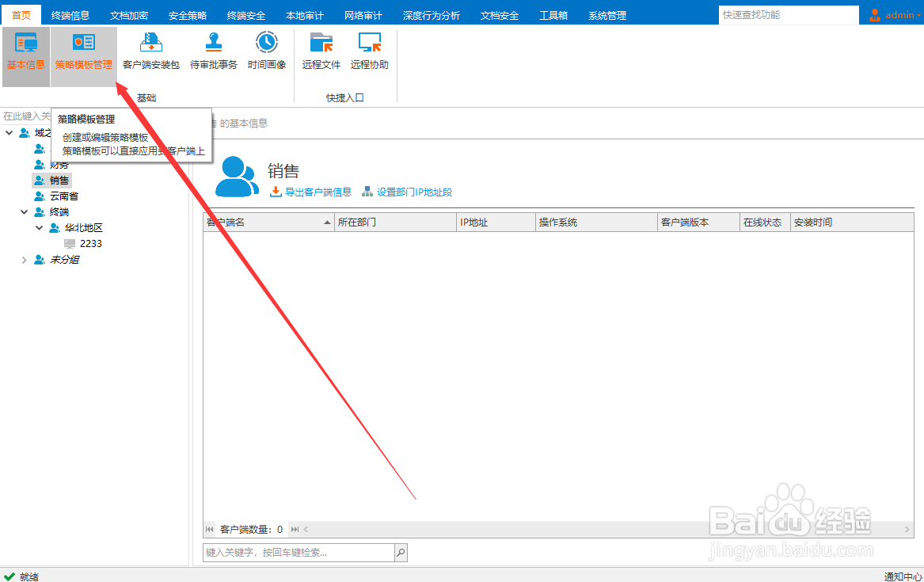Viewport: 924px width, 582px height.
Task: Go to first page of client list
Action: tap(209, 529)
